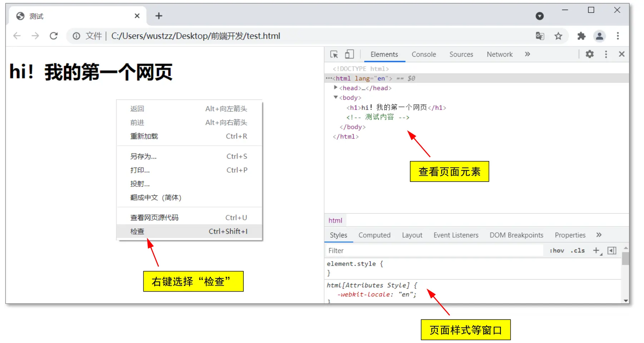Image resolution: width=644 pixels, height=343 pixels.
Task: Toggle computed styles sidebar icon
Action: [x=612, y=251]
